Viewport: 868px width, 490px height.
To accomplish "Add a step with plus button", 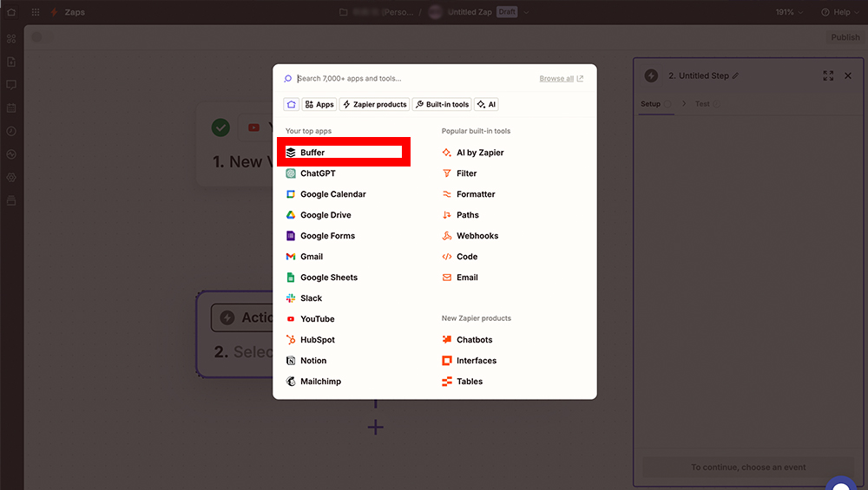I will point(375,427).
